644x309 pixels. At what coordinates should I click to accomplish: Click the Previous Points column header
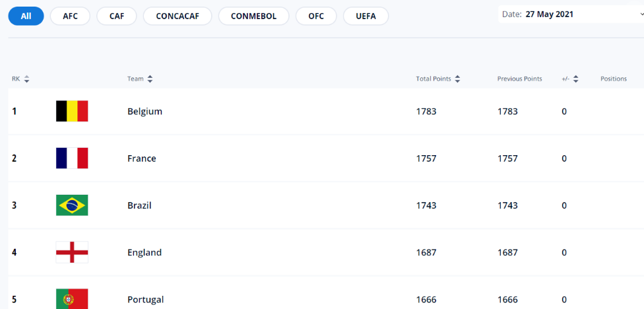pos(519,79)
